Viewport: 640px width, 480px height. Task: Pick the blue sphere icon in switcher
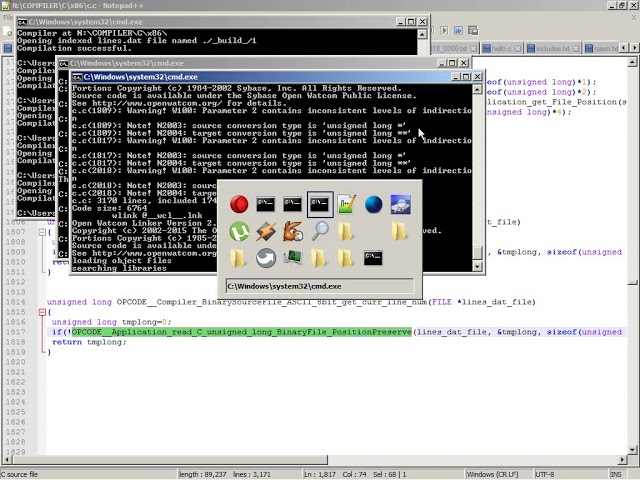pyautogui.click(x=373, y=204)
